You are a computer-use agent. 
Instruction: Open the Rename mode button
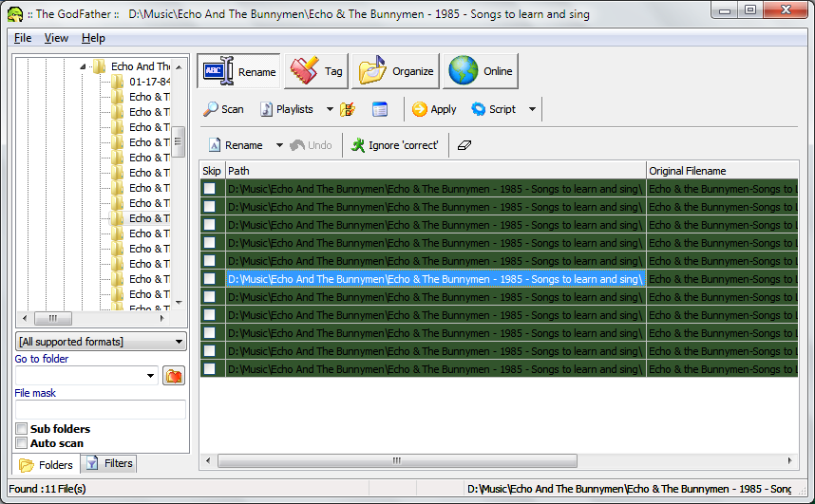(x=238, y=71)
